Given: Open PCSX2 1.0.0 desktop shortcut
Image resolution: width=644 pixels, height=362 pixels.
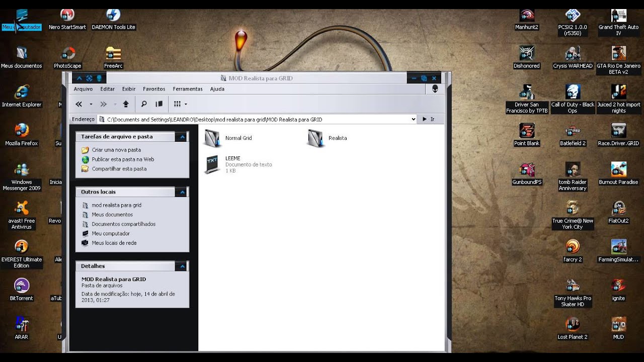Looking at the screenshot, I should (573, 23).
